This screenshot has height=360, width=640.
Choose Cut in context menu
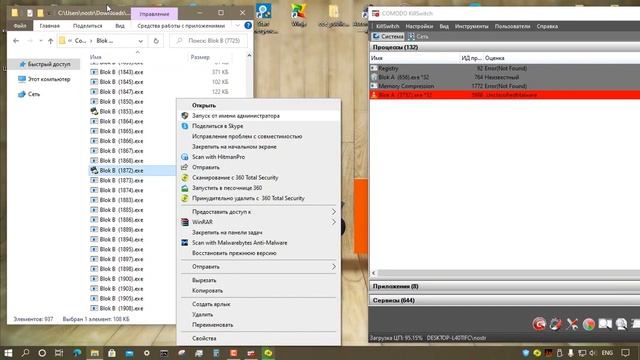coord(204,280)
